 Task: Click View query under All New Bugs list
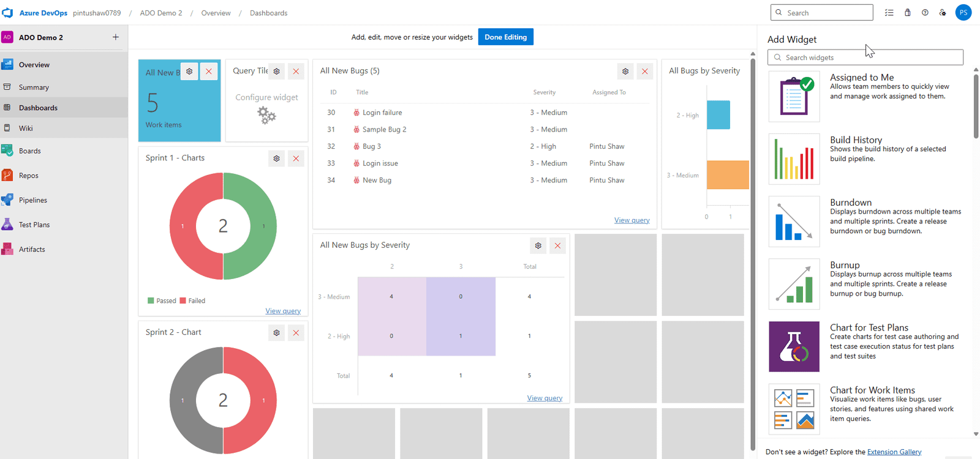tap(631, 220)
